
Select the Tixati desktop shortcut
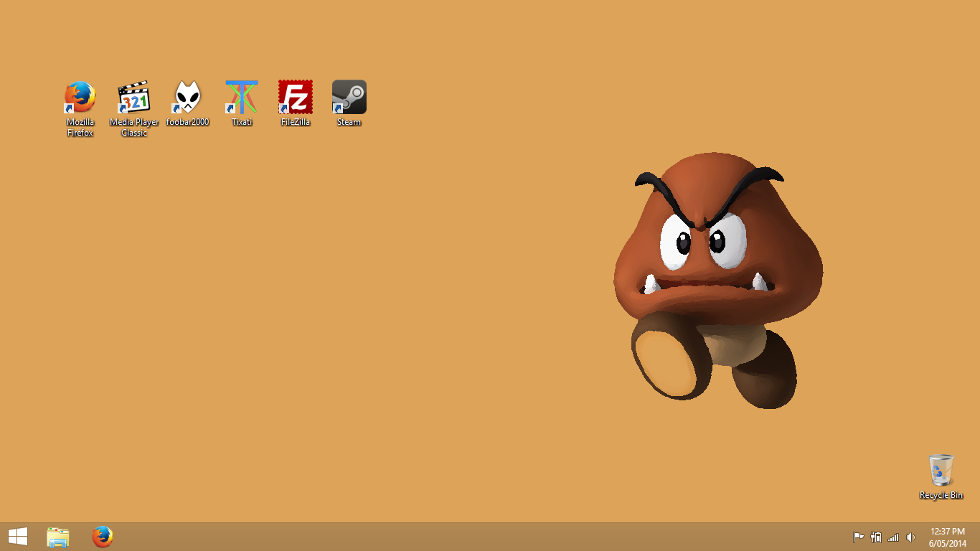tap(242, 98)
